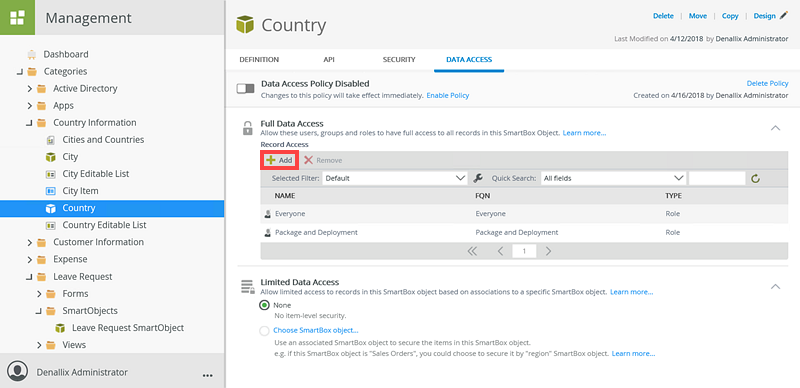Sort by the NAME column header
Viewport: 800px width, 388px height.
click(x=285, y=196)
